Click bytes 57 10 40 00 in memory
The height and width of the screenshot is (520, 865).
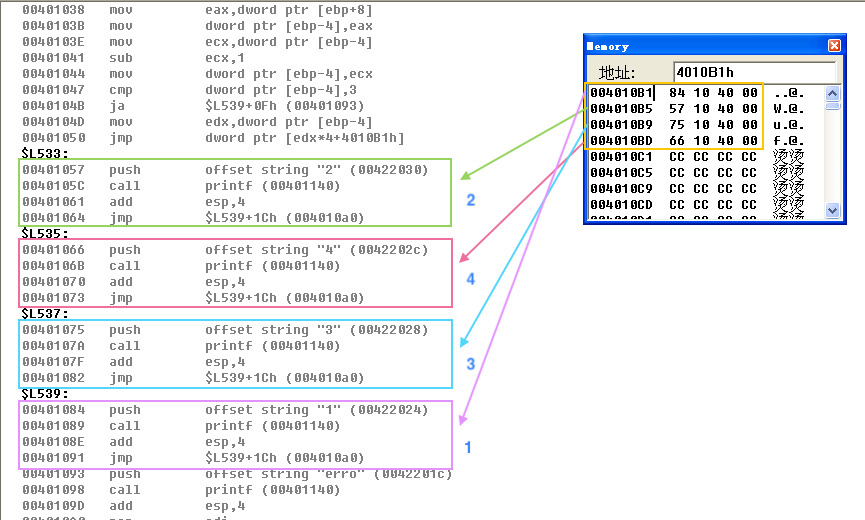(713, 109)
